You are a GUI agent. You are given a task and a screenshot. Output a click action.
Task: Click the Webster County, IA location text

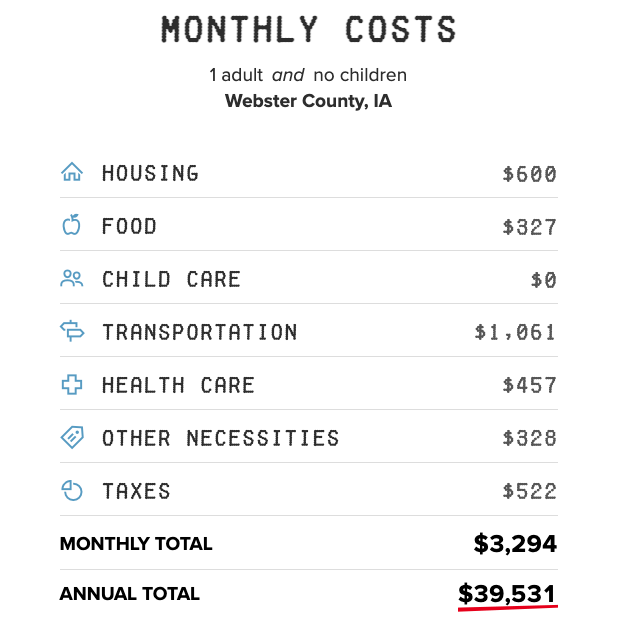pyautogui.click(x=308, y=101)
